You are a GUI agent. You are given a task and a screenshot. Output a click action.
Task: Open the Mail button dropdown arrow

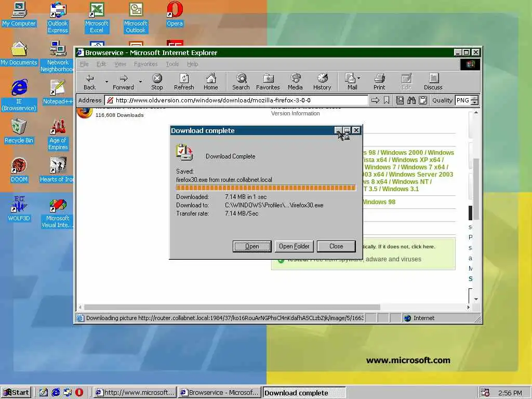coord(359,78)
